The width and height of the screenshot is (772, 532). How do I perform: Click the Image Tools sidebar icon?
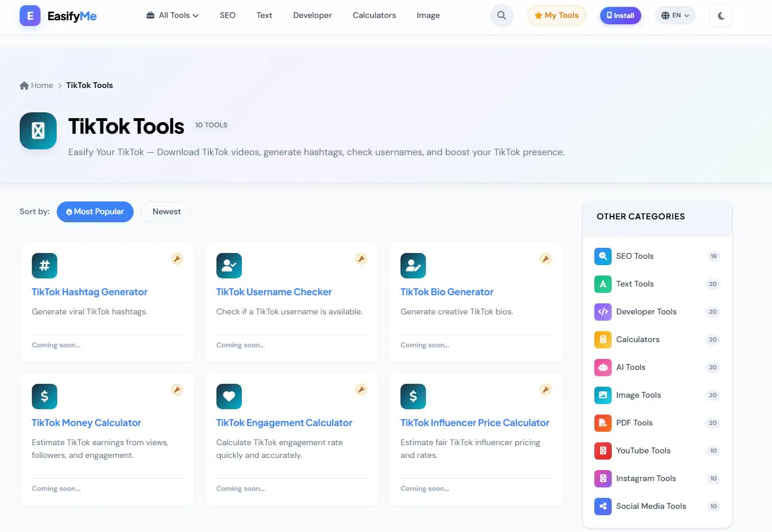tap(603, 395)
